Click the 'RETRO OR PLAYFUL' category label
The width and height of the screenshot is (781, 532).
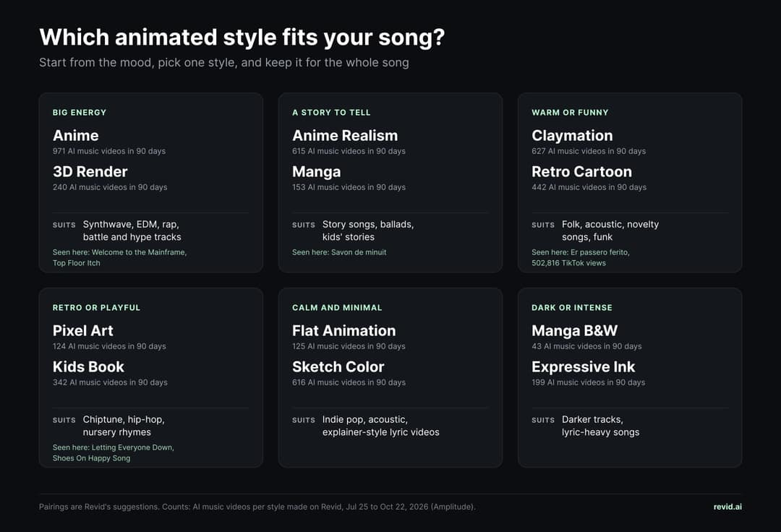point(97,307)
